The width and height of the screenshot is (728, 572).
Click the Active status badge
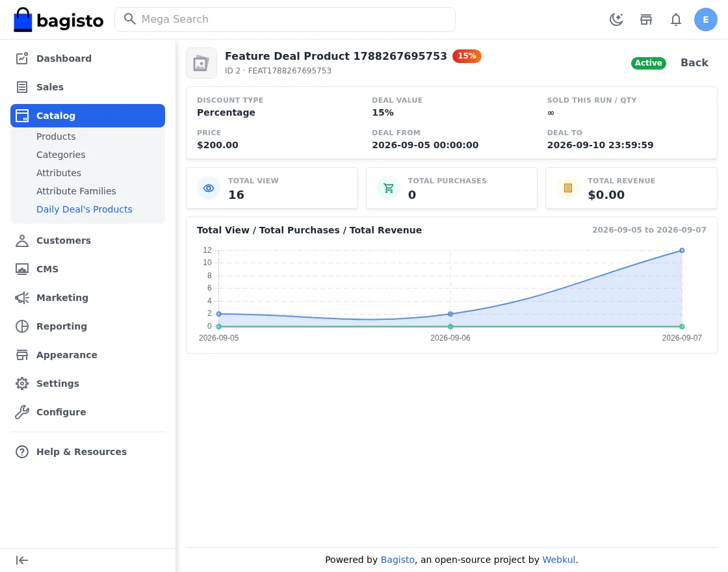point(648,63)
